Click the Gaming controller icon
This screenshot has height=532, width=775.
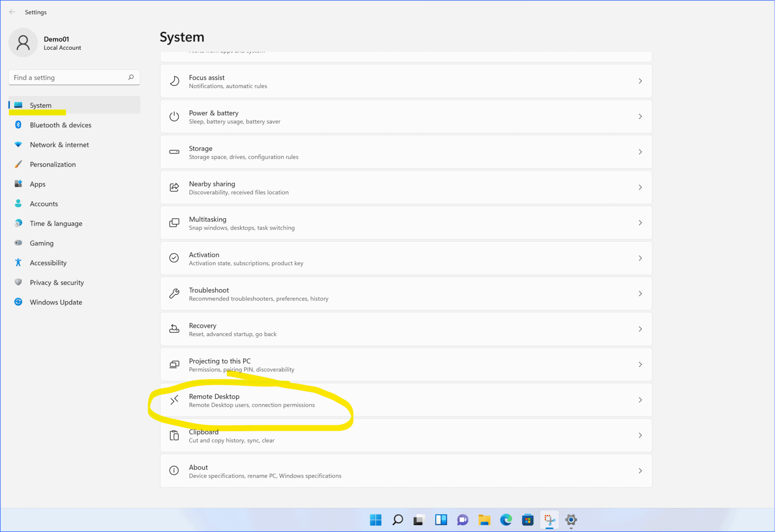click(x=18, y=243)
